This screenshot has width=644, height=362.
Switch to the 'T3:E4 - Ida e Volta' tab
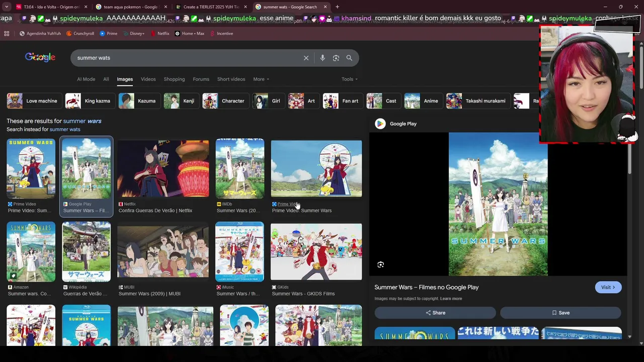pos(51,7)
